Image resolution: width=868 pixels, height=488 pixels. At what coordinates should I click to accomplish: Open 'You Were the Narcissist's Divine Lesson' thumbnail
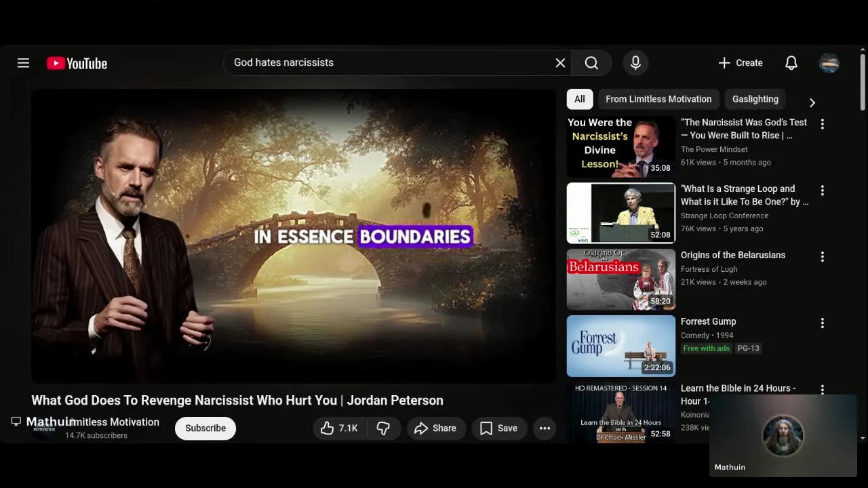(621, 146)
